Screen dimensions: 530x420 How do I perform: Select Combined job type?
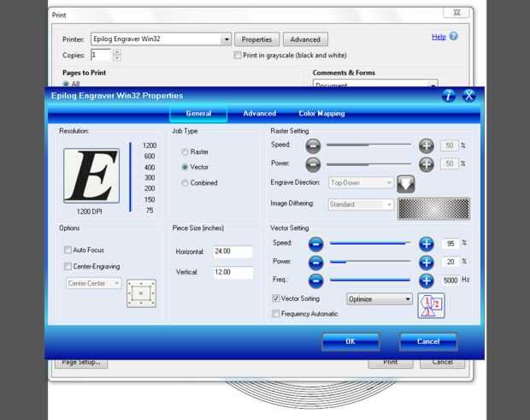(x=185, y=183)
